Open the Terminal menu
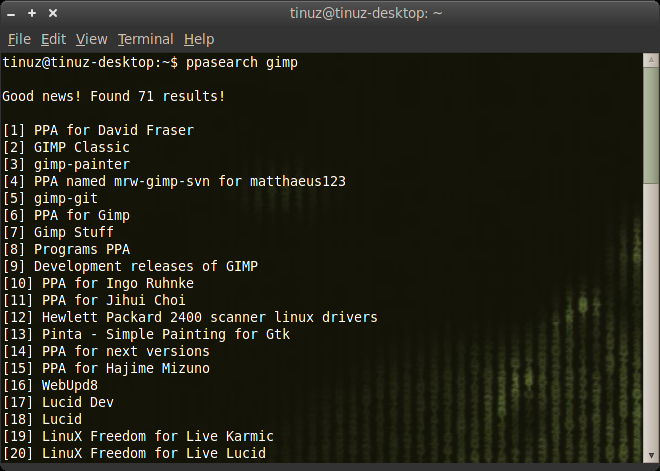 pos(146,40)
